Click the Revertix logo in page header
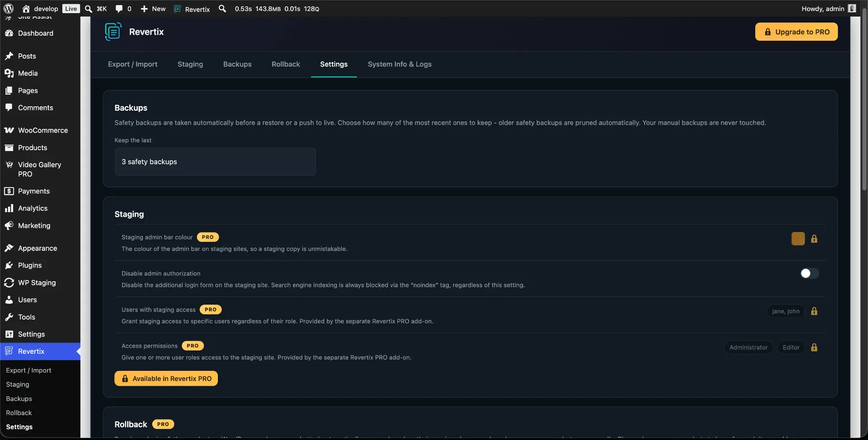Screen dimensions: 868x440 coord(113,32)
